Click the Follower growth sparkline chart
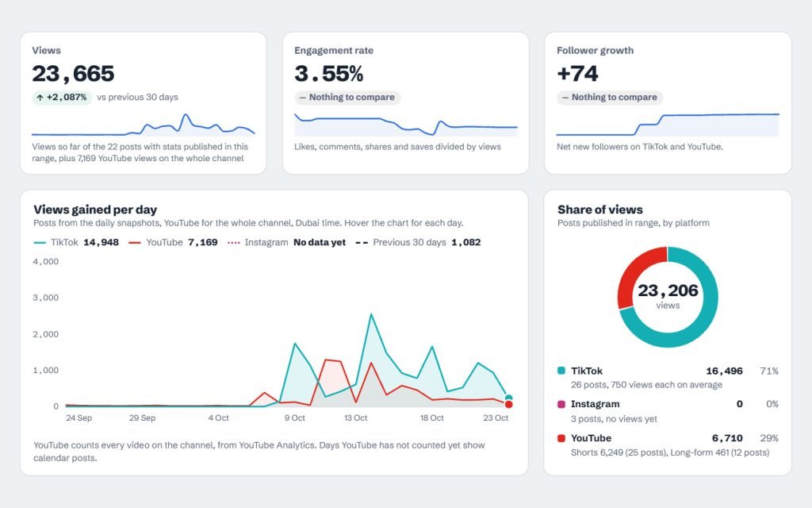The image size is (812, 508). click(x=668, y=125)
